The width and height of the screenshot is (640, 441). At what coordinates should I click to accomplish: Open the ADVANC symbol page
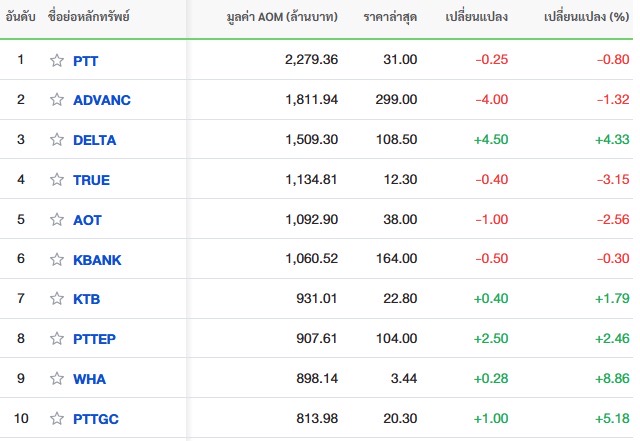tap(102, 100)
